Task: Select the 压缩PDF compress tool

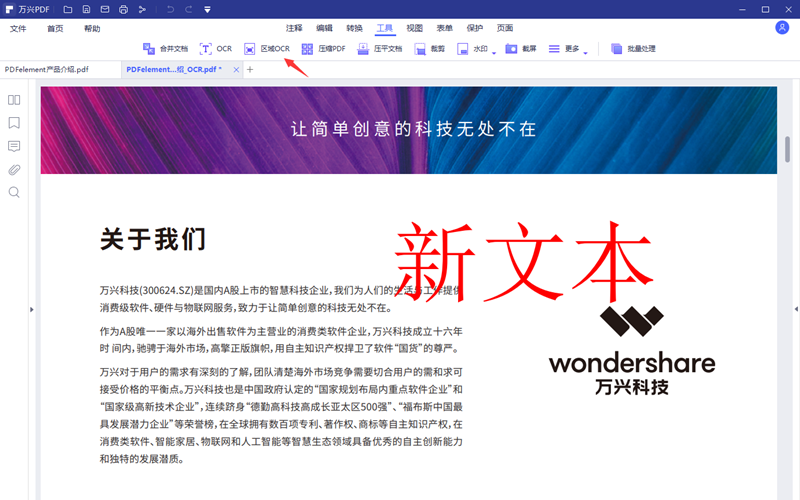Action: tap(324, 48)
